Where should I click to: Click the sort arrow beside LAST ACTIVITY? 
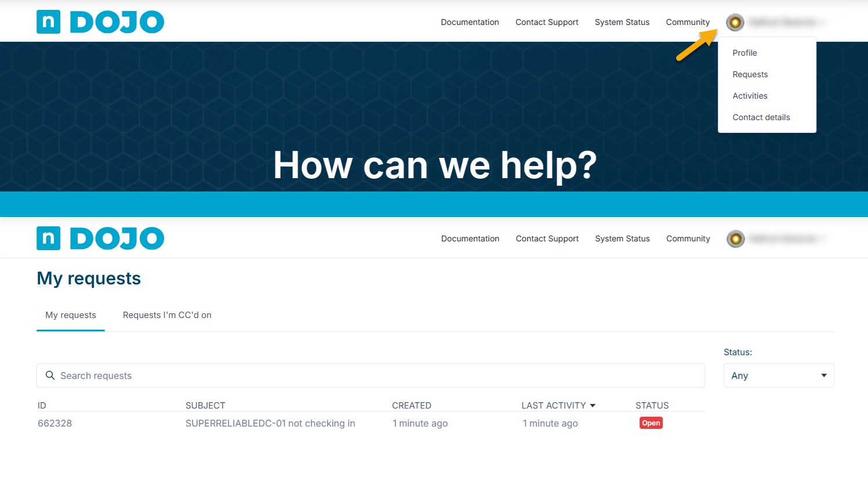(593, 406)
